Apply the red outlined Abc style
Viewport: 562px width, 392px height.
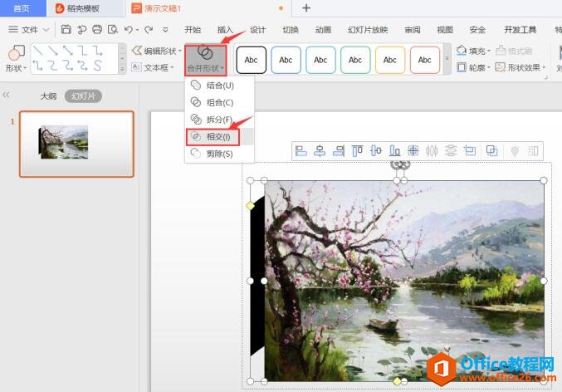click(425, 60)
